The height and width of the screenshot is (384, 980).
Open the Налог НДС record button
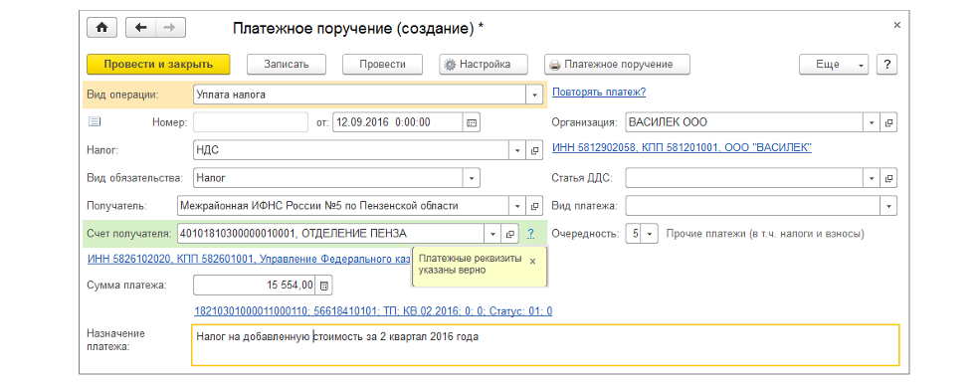click(x=535, y=151)
